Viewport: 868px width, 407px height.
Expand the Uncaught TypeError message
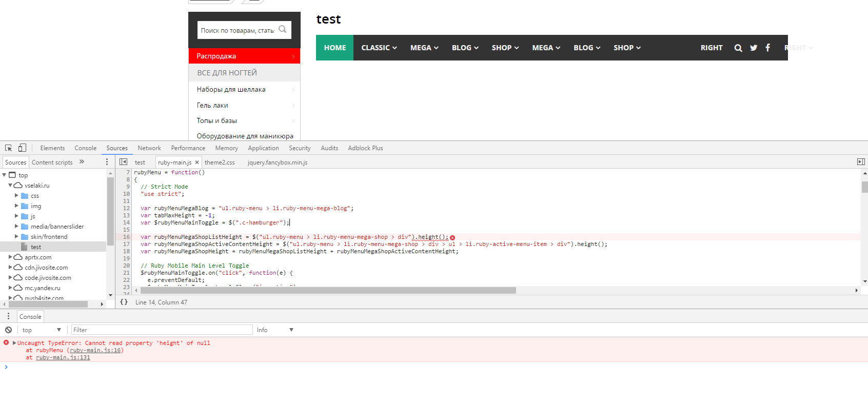click(x=14, y=343)
